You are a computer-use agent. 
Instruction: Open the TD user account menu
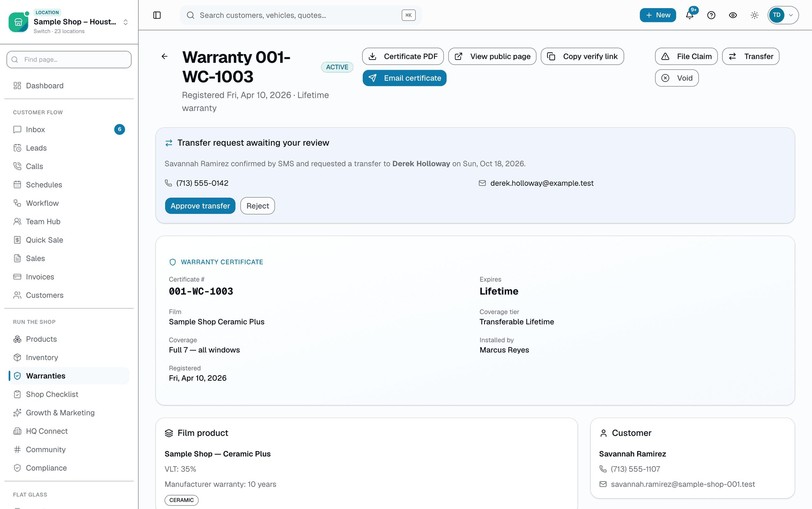click(783, 15)
